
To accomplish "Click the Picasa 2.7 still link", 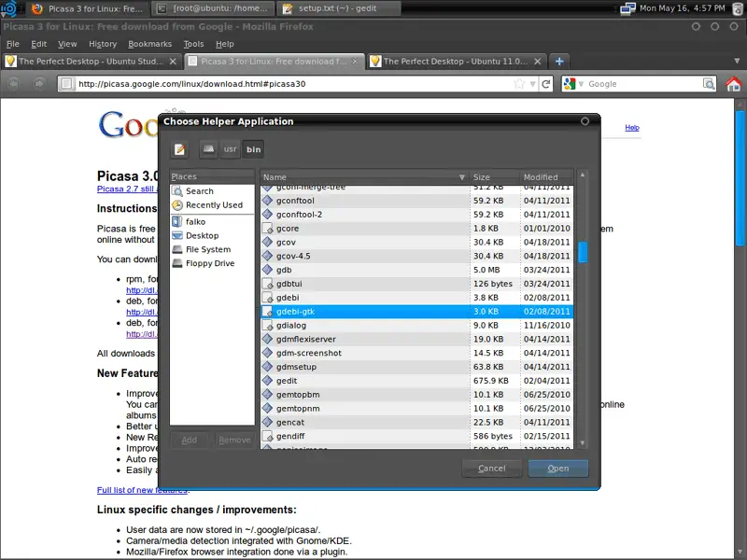I will 127,189.
